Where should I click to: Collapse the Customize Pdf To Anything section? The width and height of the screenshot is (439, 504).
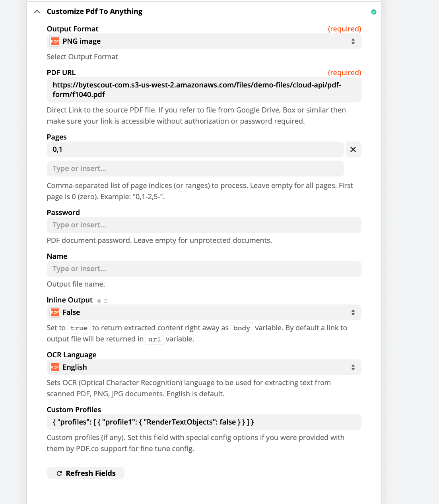pos(37,12)
